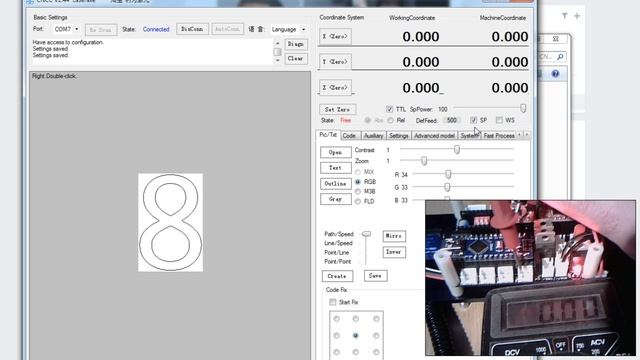The height and width of the screenshot is (360, 640).
Task: Select the top-left anchor radio in Code Fix grid
Action: point(336,319)
